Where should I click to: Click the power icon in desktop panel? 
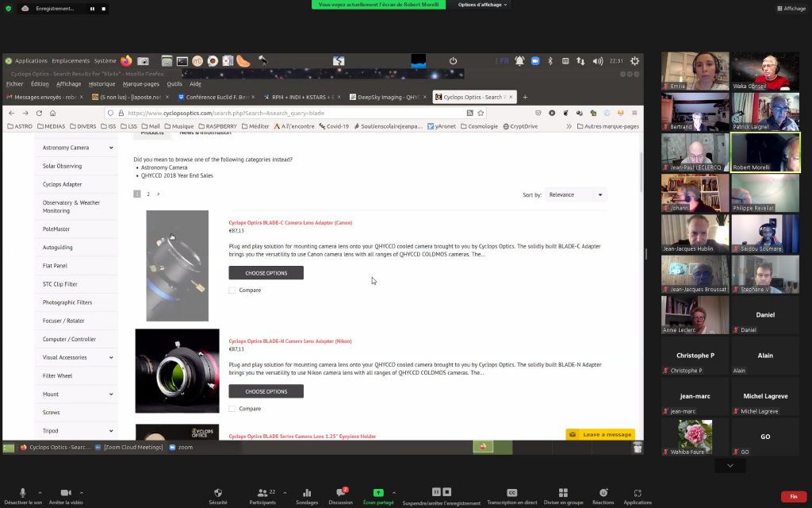tap(453, 60)
